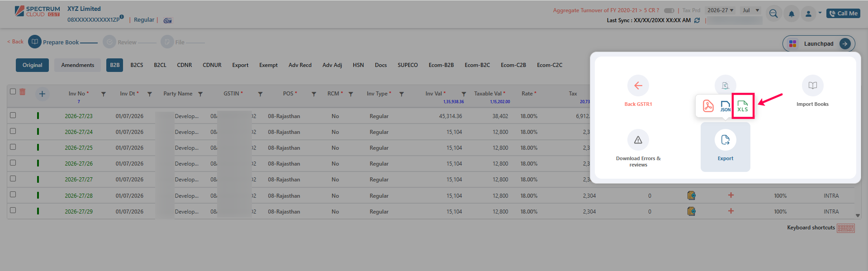Viewport: 868px width, 271px height.
Task: Click the document icon in row 2026-27/29
Action: 691,211
